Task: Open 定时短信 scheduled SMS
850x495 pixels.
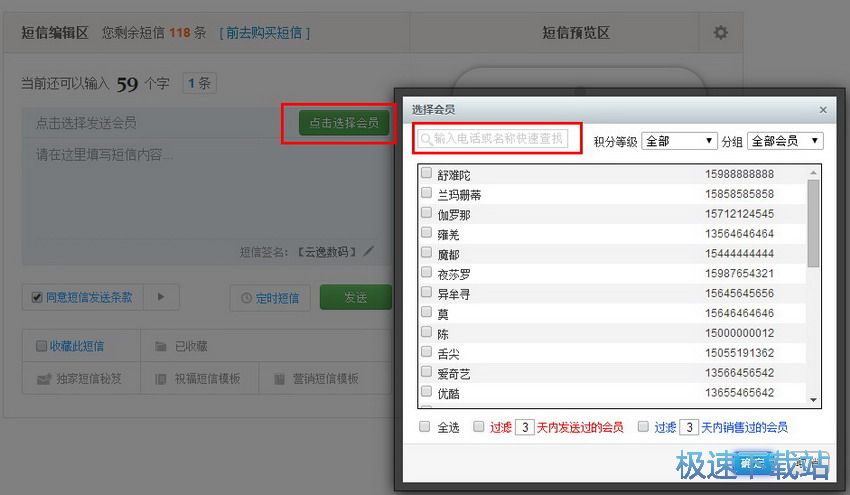Action: [270, 298]
